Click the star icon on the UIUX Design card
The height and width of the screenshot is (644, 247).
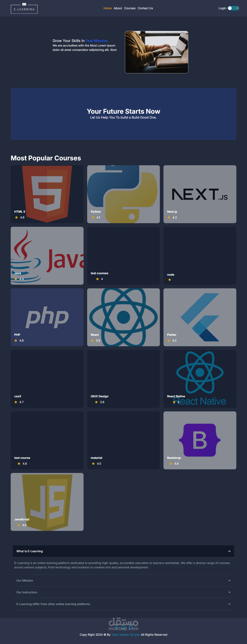96,402
